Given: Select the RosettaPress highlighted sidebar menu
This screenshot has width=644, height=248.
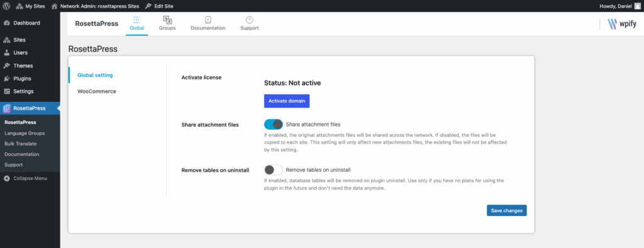Looking at the screenshot, I should pyautogui.click(x=30, y=108).
